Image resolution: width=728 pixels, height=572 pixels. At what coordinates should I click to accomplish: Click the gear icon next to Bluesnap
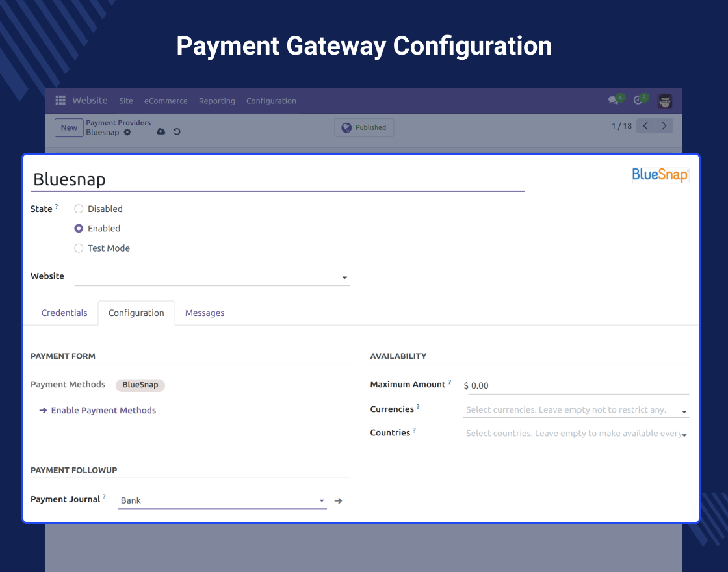pos(127,133)
